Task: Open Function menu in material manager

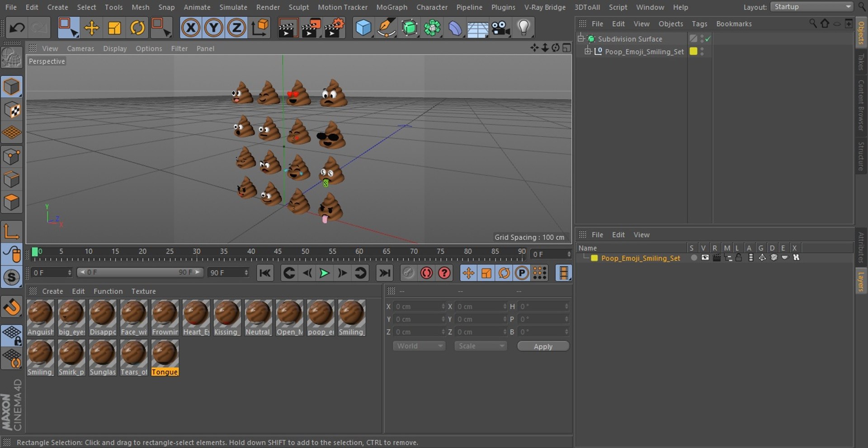Action: [108, 291]
